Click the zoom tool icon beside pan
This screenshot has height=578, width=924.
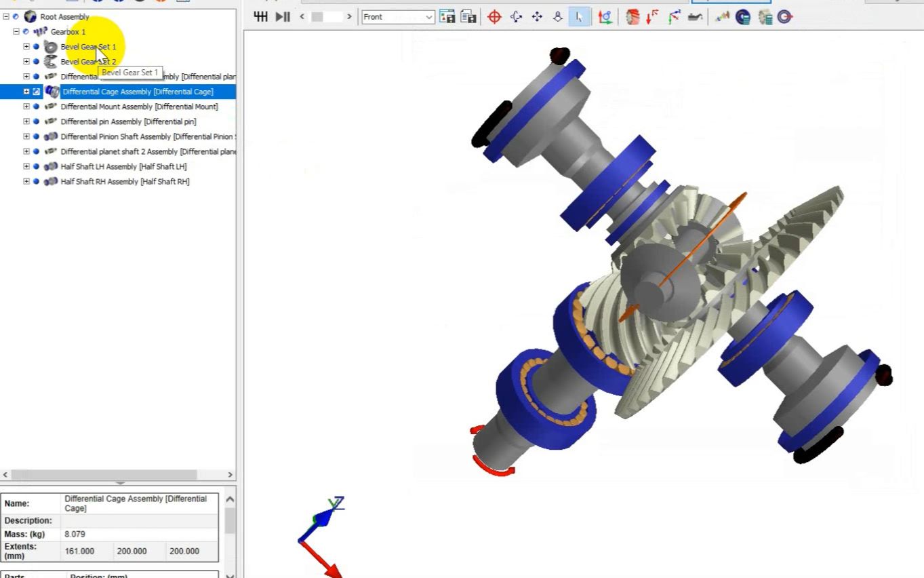point(558,17)
